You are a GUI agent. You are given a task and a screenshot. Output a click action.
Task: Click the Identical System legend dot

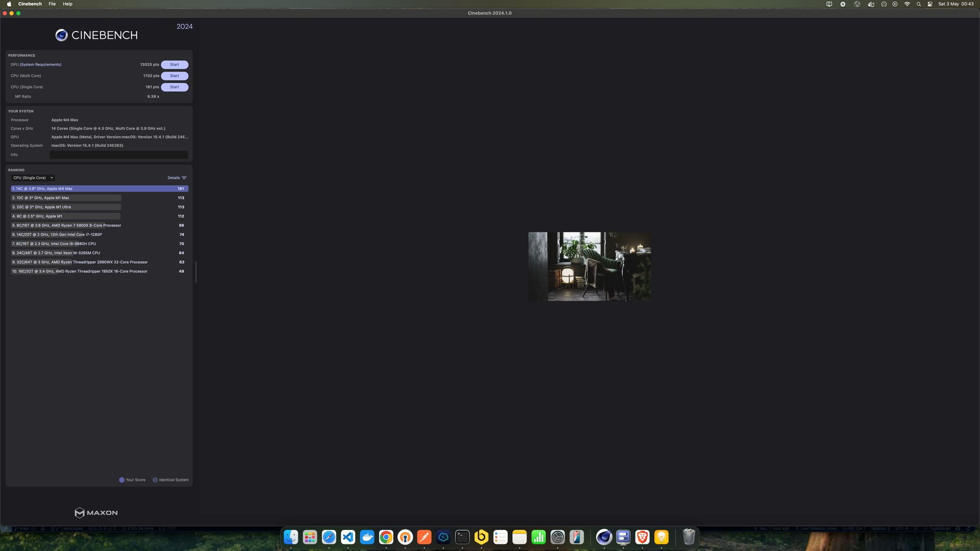155,480
